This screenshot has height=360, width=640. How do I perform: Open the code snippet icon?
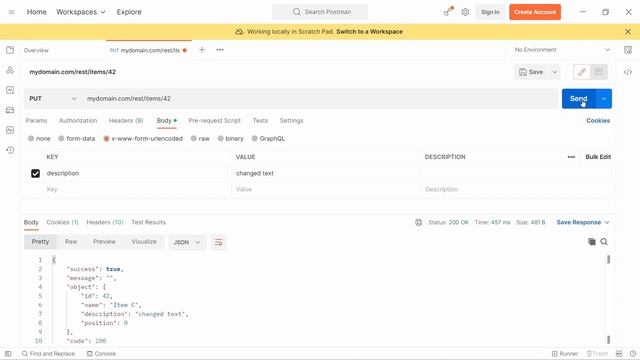(628, 72)
